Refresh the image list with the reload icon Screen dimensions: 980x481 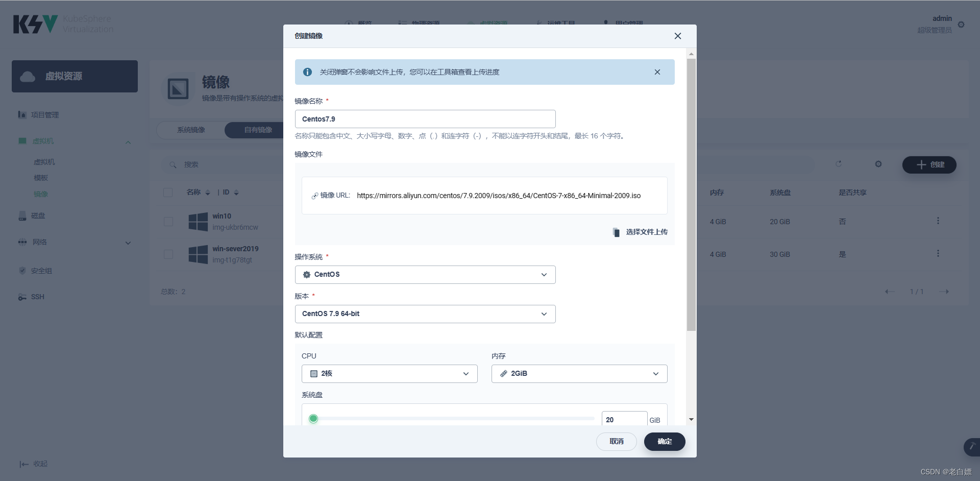coord(838,164)
